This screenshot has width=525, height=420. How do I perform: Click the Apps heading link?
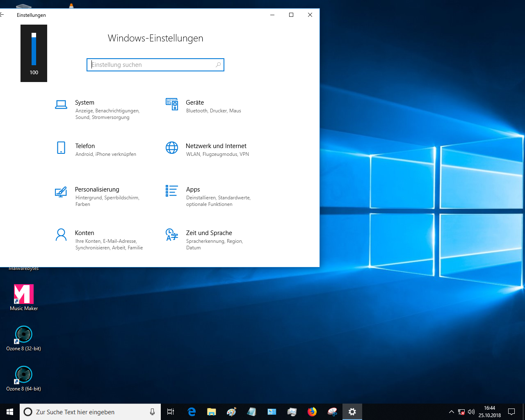click(193, 189)
